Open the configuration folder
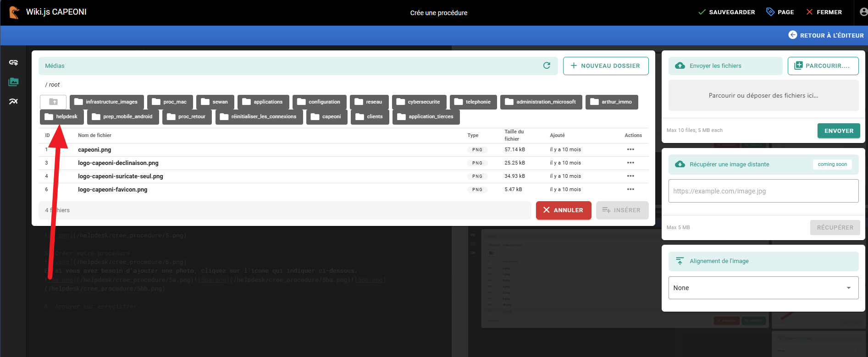 click(320, 102)
